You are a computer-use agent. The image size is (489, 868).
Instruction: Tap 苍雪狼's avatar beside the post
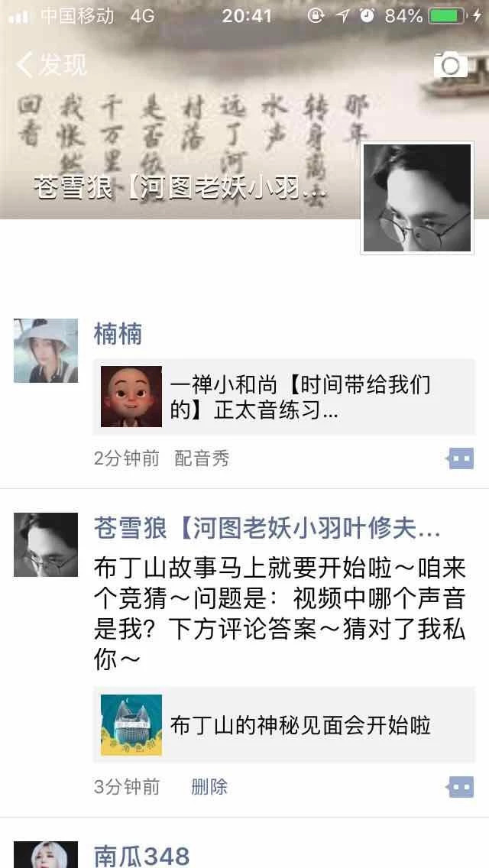(46, 545)
